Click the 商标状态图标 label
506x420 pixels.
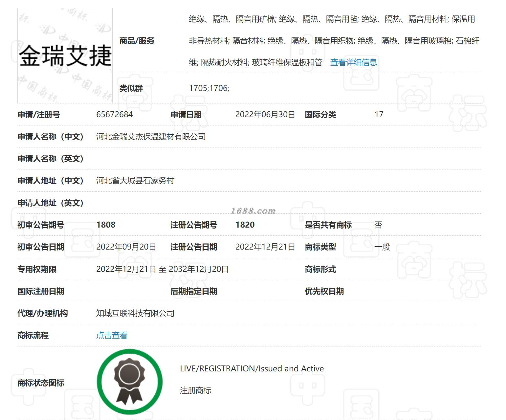(x=41, y=383)
